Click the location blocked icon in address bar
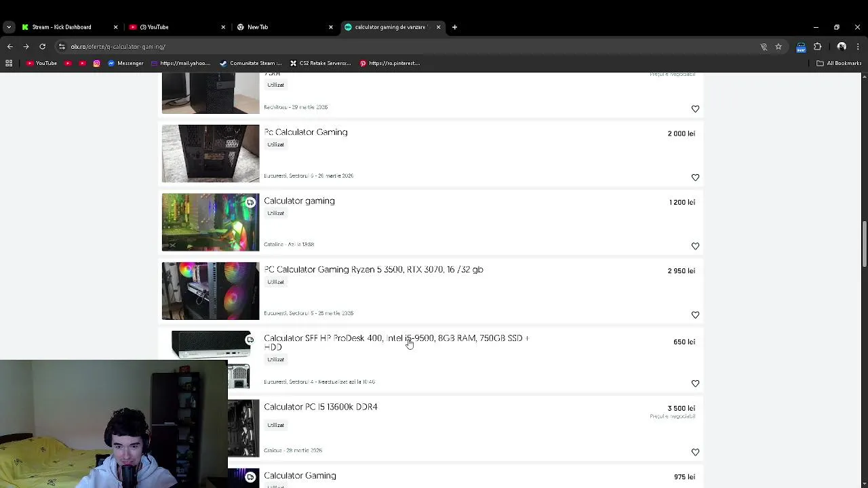The width and height of the screenshot is (868, 488). [x=764, y=47]
